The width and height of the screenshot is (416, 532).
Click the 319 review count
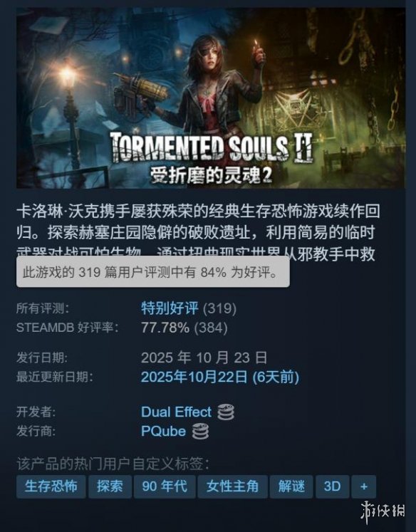pos(219,308)
